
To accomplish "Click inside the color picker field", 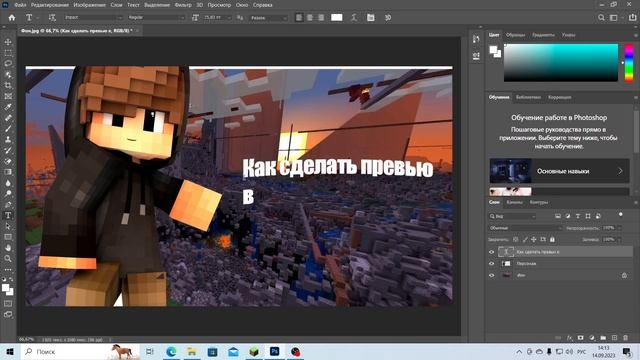I will click(x=561, y=63).
